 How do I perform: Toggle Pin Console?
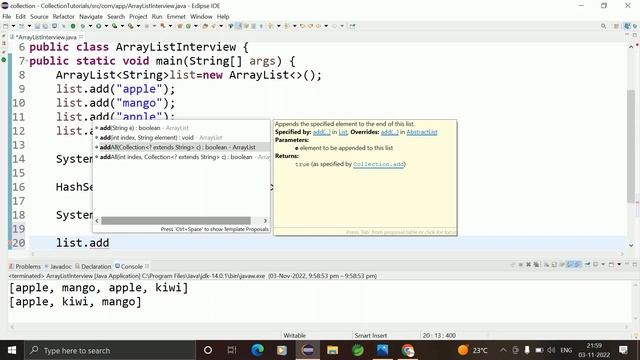click(x=588, y=264)
